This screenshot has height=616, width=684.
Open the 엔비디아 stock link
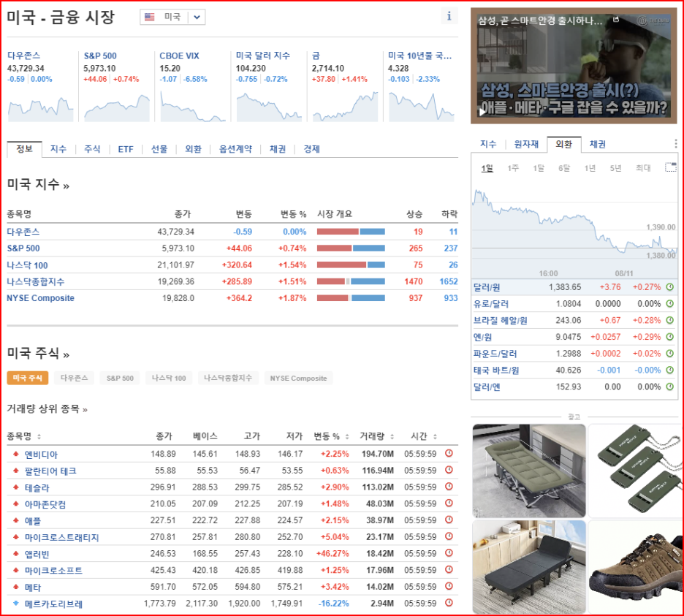[x=41, y=455]
